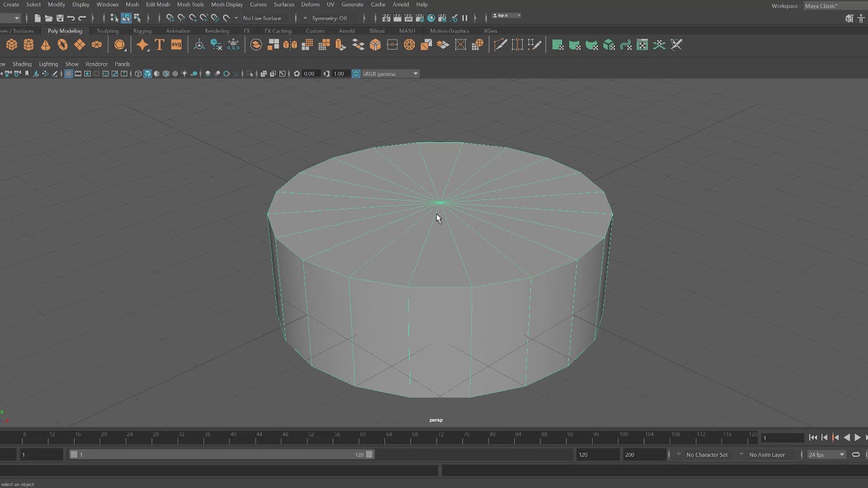Viewport: 868px width, 488px height.
Task: Click the Cylindrical UV mapping icon
Action: (x=574, y=45)
